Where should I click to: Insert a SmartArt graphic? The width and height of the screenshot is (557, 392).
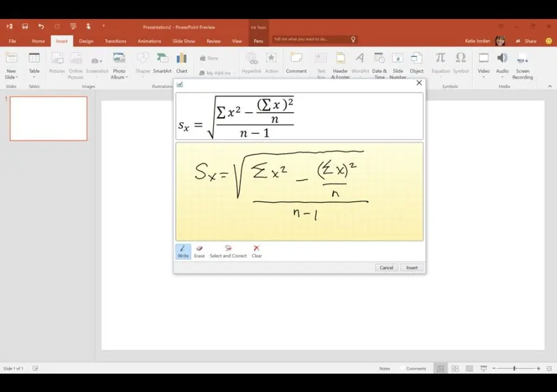[x=162, y=64]
